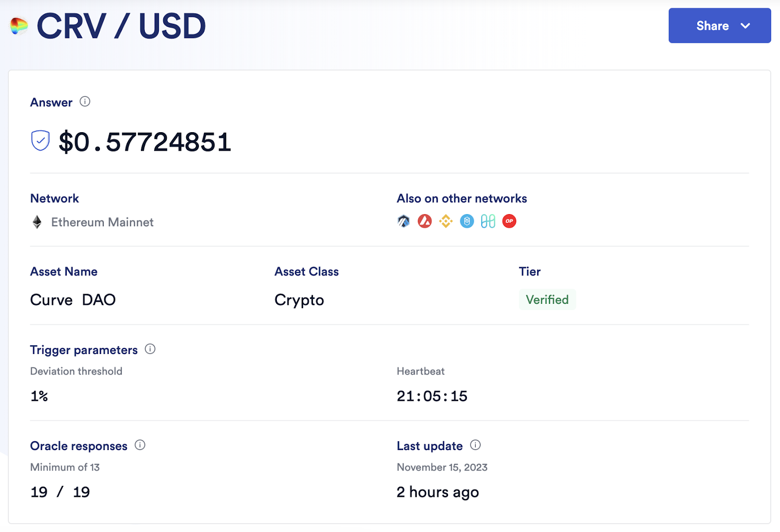
Task: Click the Ethereum diamond network icon
Action: pyautogui.click(x=37, y=222)
